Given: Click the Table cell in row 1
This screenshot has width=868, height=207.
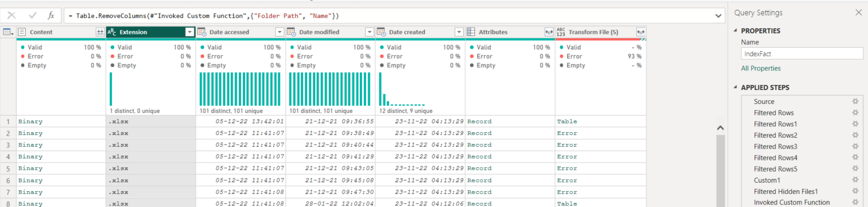Looking at the screenshot, I should point(600,121).
